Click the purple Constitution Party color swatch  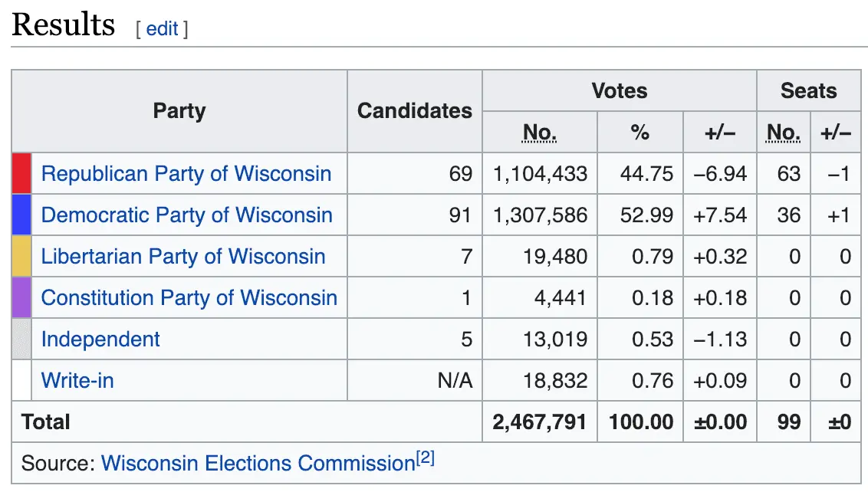[21, 298]
